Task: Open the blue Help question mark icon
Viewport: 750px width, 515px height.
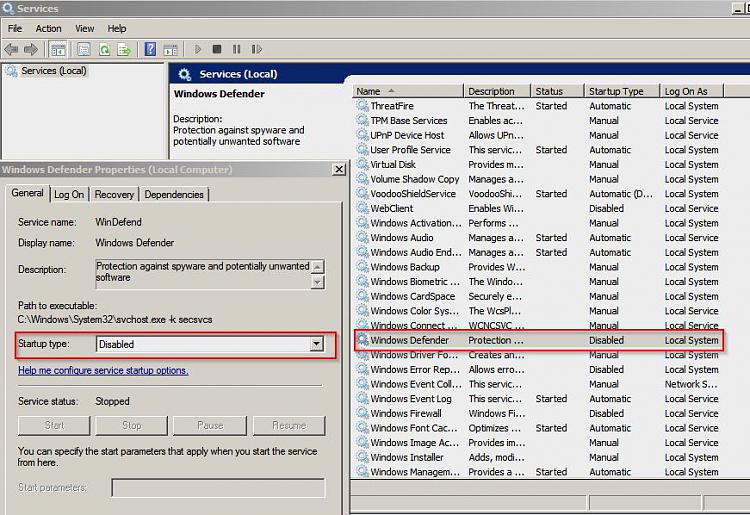Action: click(x=150, y=49)
